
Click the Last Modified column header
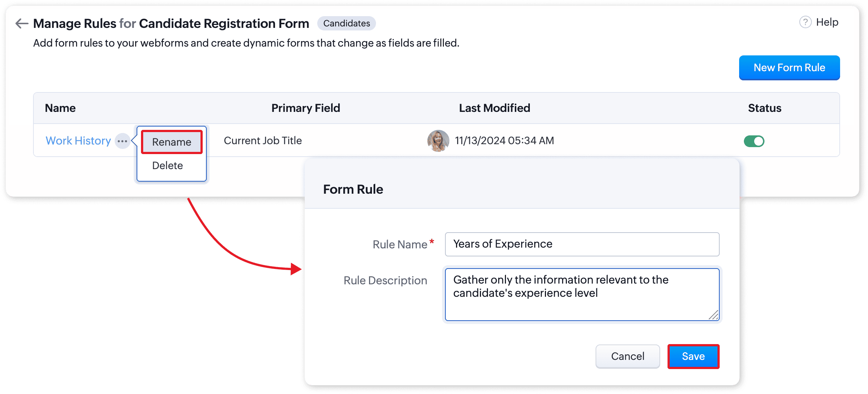point(494,108)
